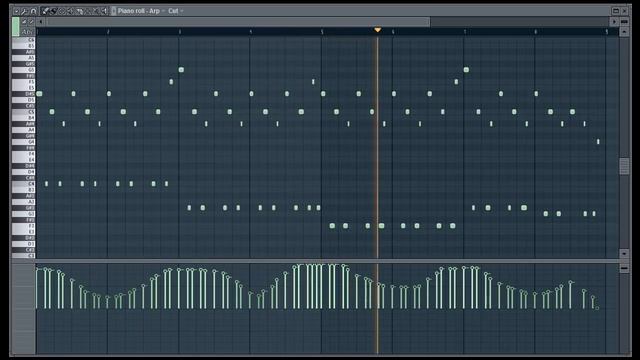640x360 pixels.
Task: Select the Zoom tool
Action: (x=96, y=11)
